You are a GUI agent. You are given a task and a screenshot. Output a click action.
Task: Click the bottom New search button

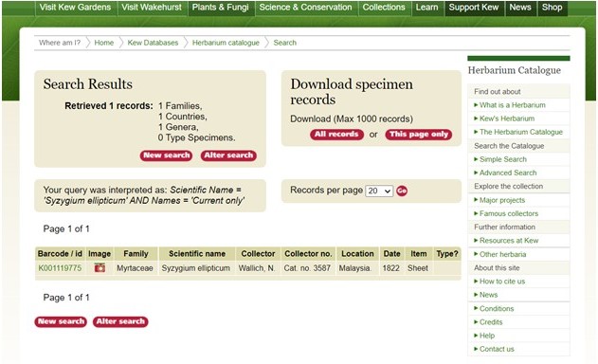click(x=61, y=321)
